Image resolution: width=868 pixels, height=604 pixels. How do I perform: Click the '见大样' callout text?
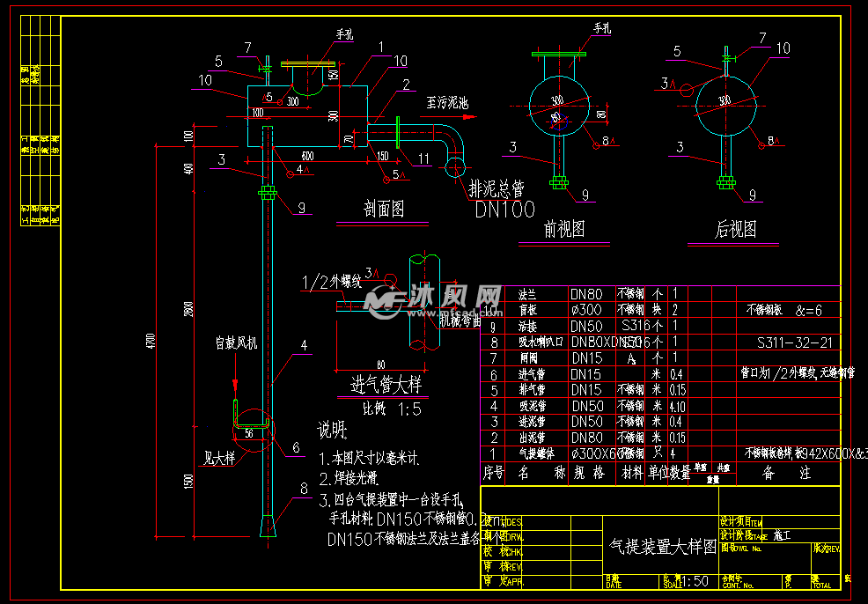[x=220, y=458]
